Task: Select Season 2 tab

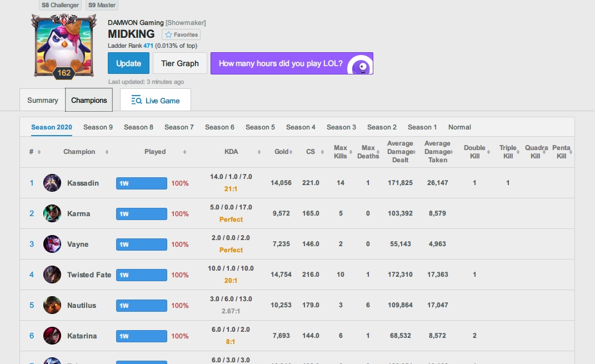Action: point(382,127)
